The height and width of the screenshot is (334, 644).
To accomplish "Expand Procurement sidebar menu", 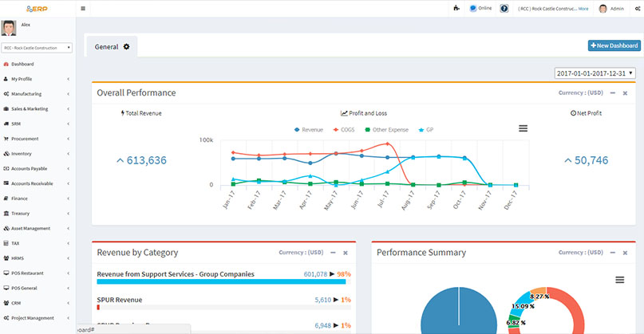I will 38,139.
